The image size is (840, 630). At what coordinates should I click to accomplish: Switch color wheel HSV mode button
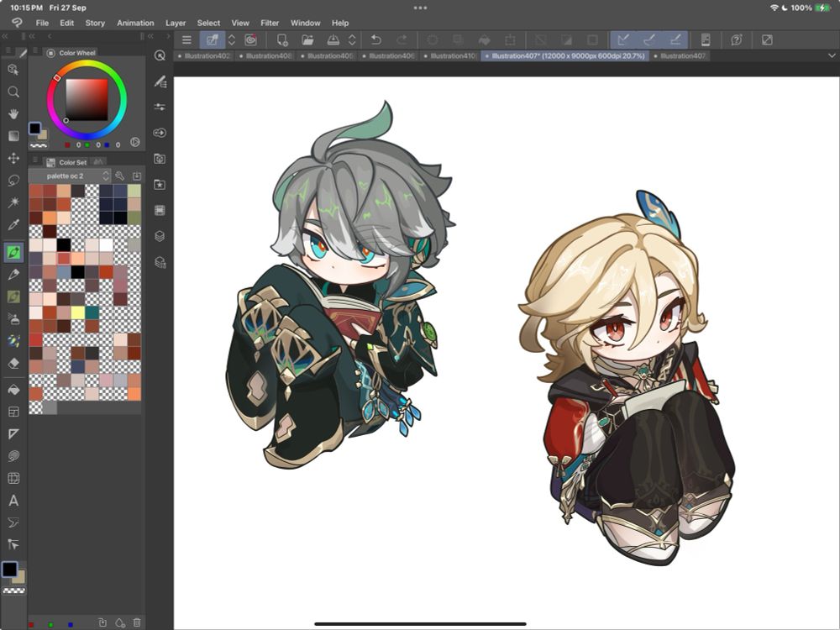pos(135,143)
